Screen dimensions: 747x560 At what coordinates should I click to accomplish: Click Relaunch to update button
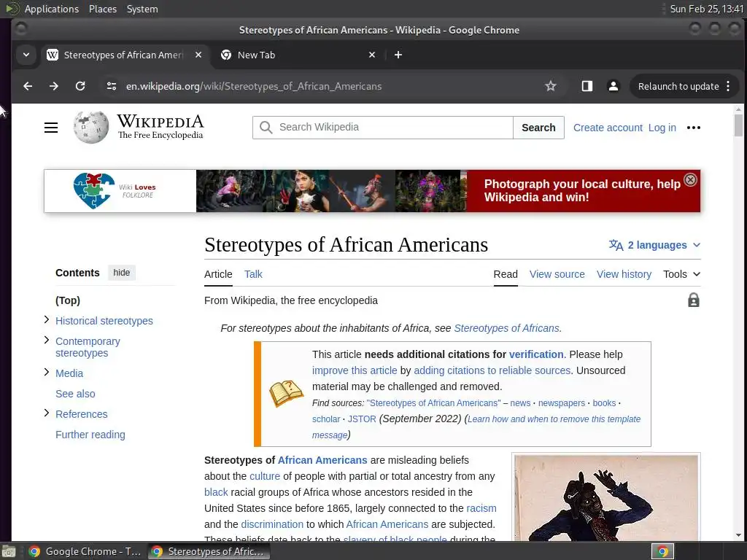pyautogui.click(x=678, y=86)
